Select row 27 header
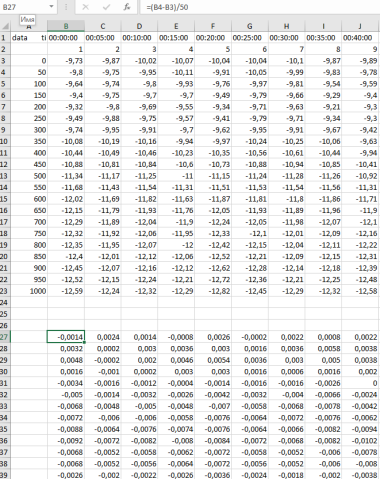This screenshot has height=479, width=381. tap(4, 337)
